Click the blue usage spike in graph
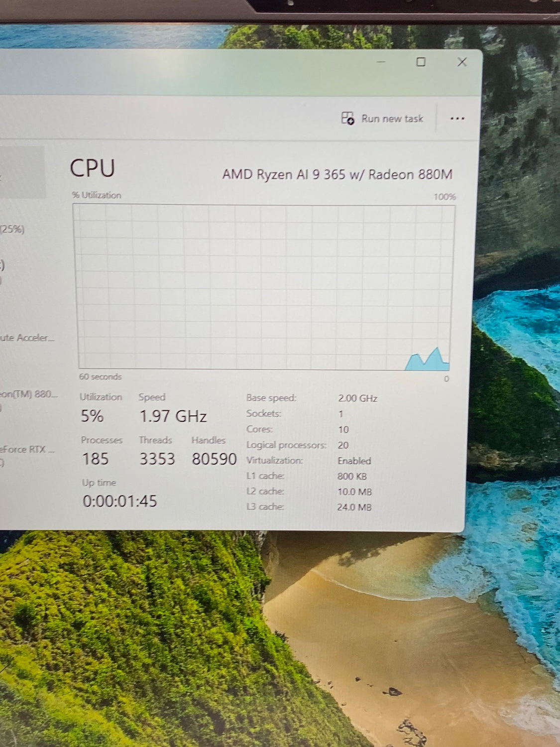 428,360
